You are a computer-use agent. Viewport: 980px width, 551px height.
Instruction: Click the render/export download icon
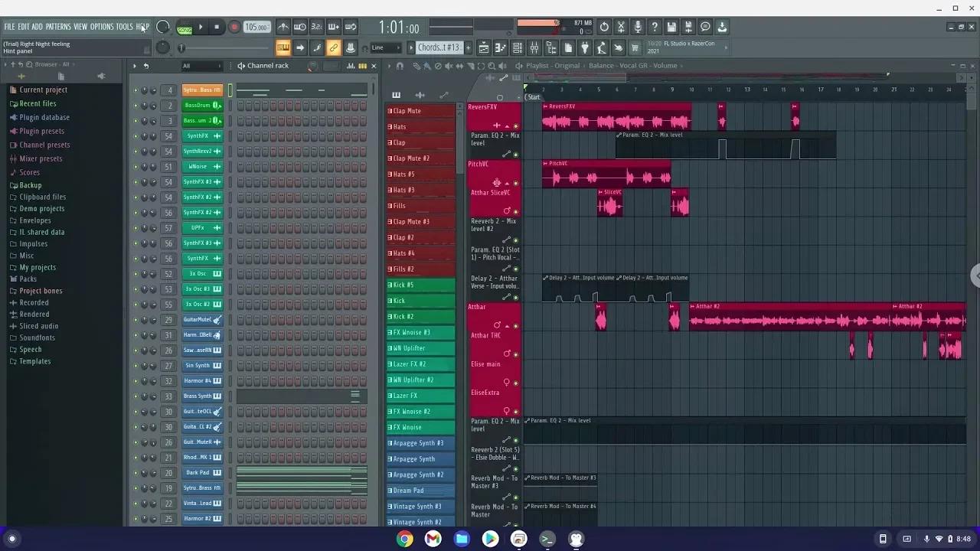[722, 27]
